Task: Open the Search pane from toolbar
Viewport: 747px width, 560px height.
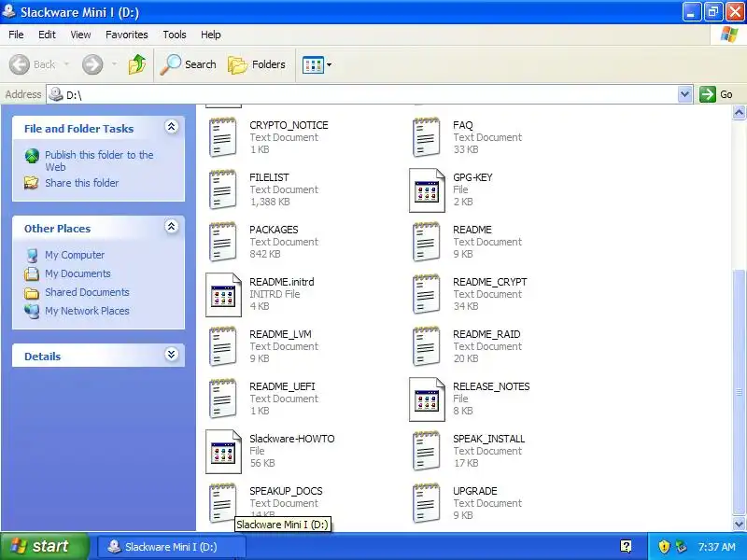Action: (x=189, y=64)
